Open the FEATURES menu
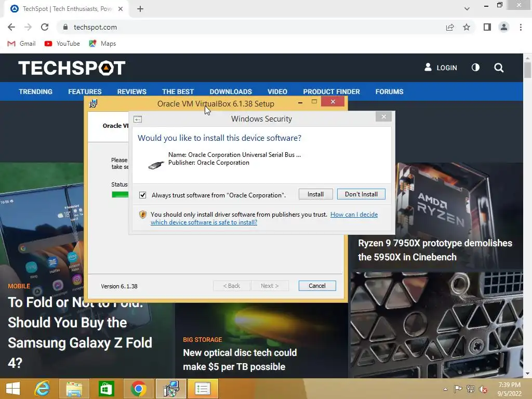This screenshot has height=399, width=532. pos(85,91)
